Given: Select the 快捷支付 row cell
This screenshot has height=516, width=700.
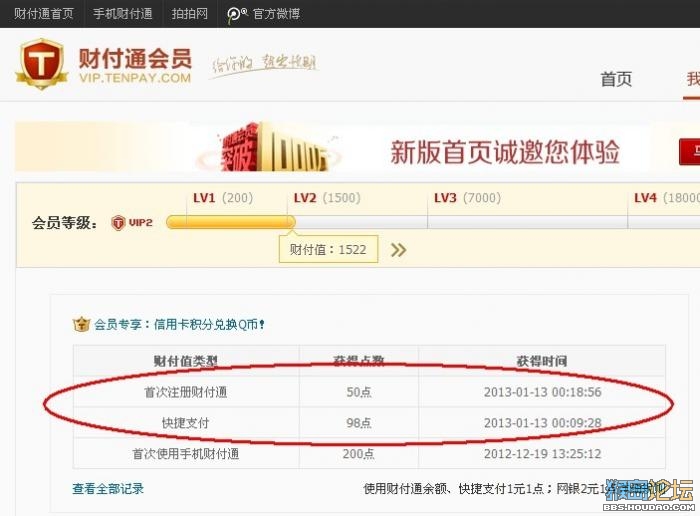Looking at the screenshot, I should coord(186,422).
